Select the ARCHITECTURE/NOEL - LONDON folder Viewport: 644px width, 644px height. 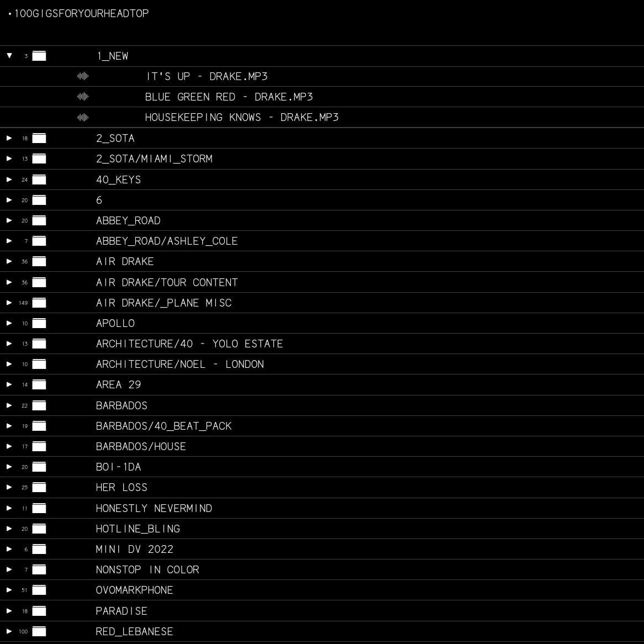tap(180, 364)
